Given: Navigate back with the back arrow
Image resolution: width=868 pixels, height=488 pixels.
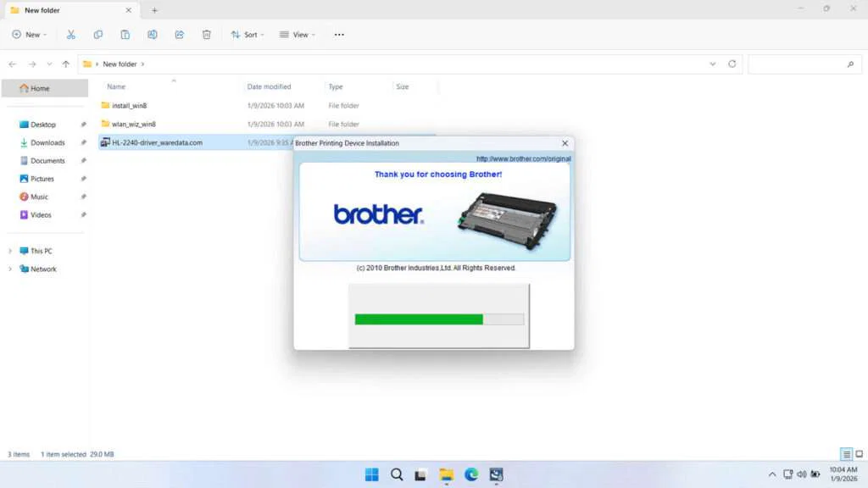Looking at the screenshot, I should [x=12, y=64].
